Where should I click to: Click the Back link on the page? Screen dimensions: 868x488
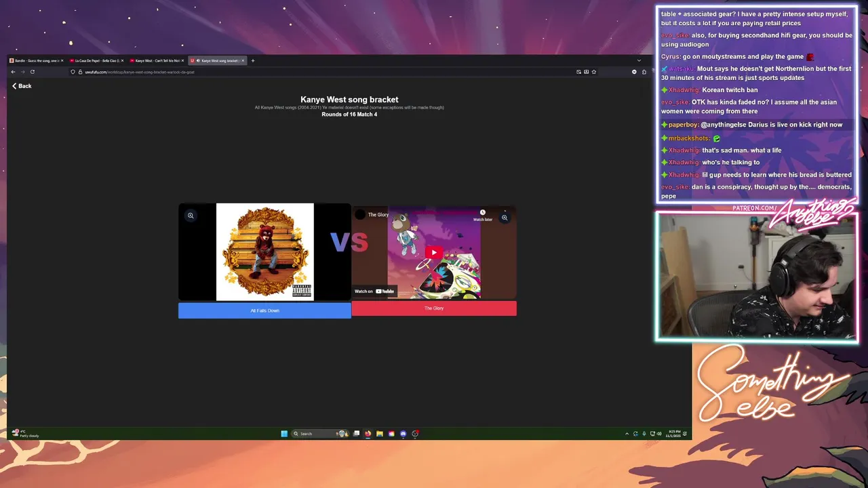22,86
